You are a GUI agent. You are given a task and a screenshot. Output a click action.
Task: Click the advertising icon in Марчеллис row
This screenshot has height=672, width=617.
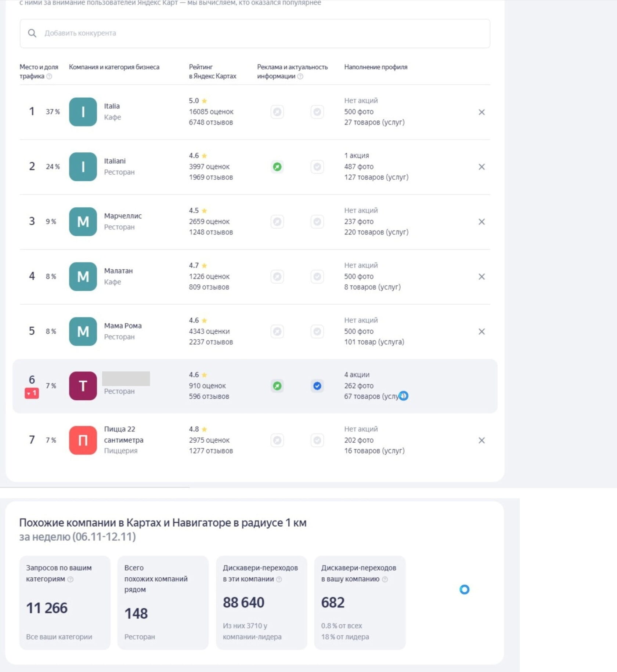pos(277,222)
